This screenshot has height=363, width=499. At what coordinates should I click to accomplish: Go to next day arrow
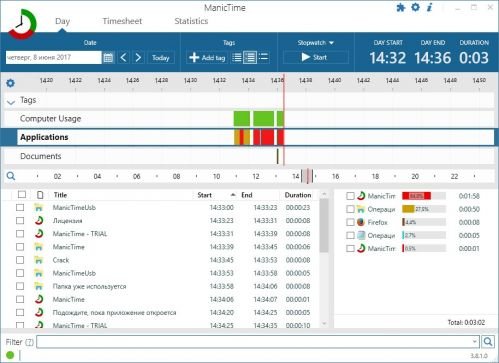pos(138,57)
